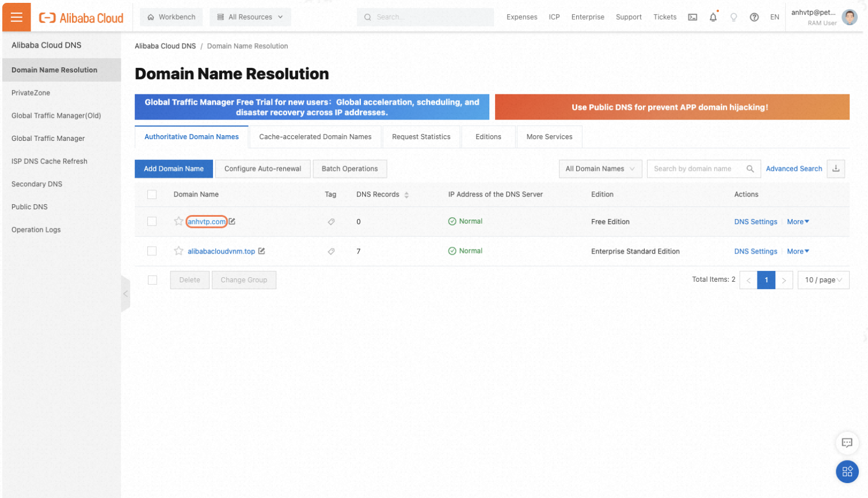Open the All Domain Names filter dropdown
Screen dimensions: 868x498
coord(600,168)
